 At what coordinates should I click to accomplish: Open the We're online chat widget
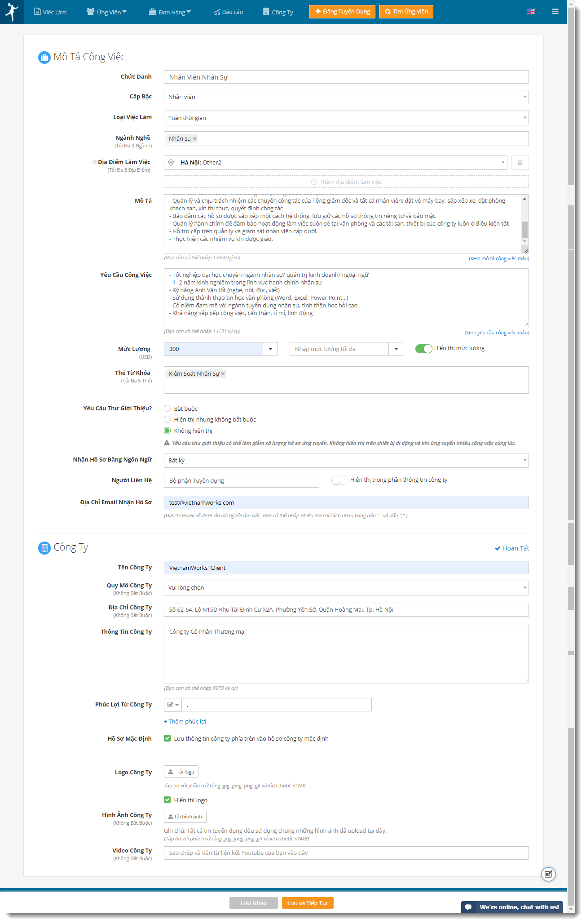coord(512,907)
